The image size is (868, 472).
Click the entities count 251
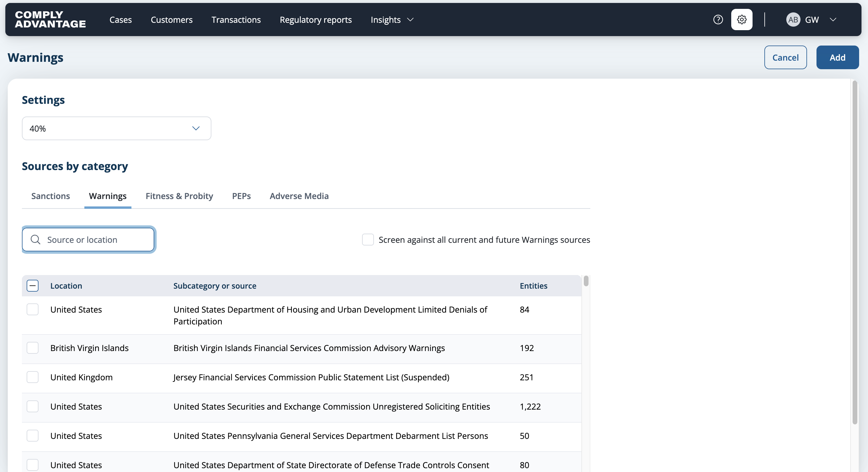click(526, 377)
